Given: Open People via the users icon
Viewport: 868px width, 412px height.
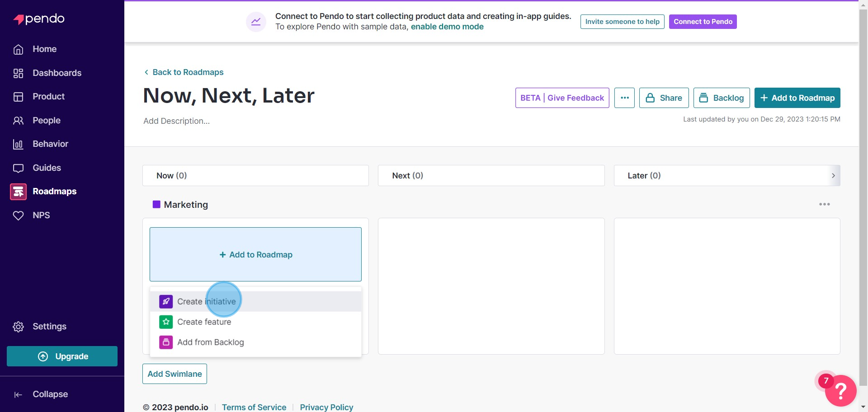Looking at the screenshot, I should tap(18, 121).
